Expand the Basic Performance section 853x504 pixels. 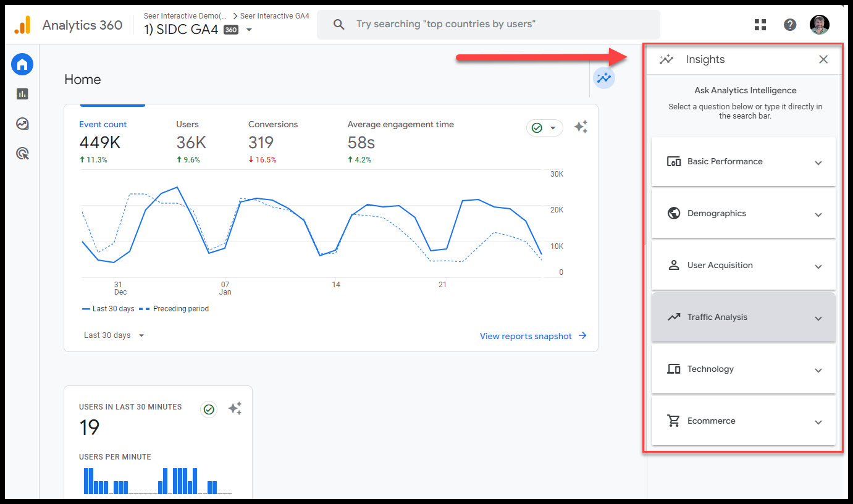click(x=743, y=162)
